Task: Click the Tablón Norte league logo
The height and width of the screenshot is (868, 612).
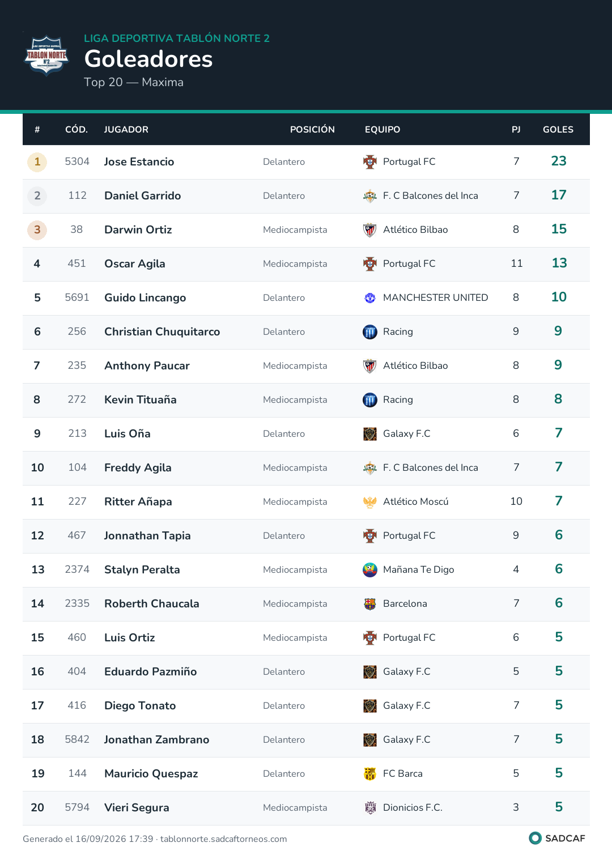Action: click(x=46, y=56)
